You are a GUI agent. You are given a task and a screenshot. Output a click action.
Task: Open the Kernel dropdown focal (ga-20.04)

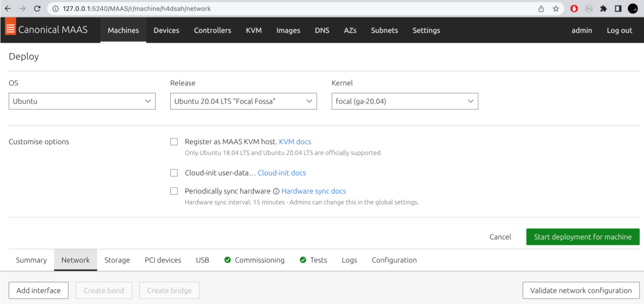coord(405,102)
